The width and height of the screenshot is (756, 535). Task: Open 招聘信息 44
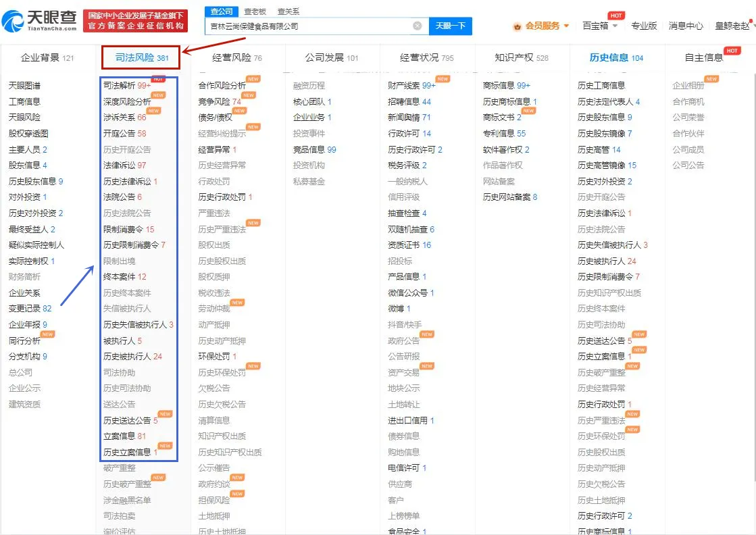click(x=409, y=102)
